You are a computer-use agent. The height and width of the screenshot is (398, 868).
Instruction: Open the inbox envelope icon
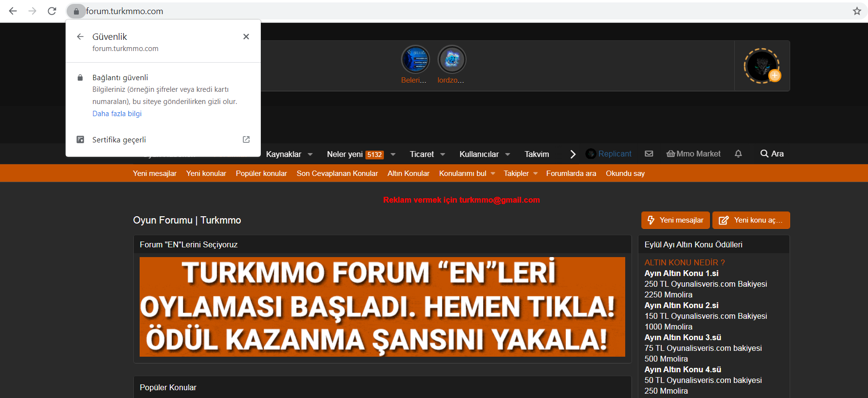649,154
